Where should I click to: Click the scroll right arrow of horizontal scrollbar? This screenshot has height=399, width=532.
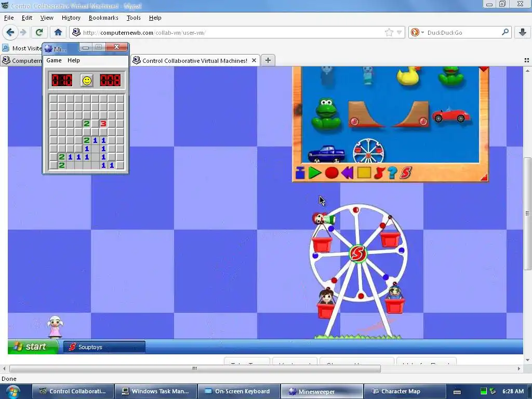click(519, 368)
